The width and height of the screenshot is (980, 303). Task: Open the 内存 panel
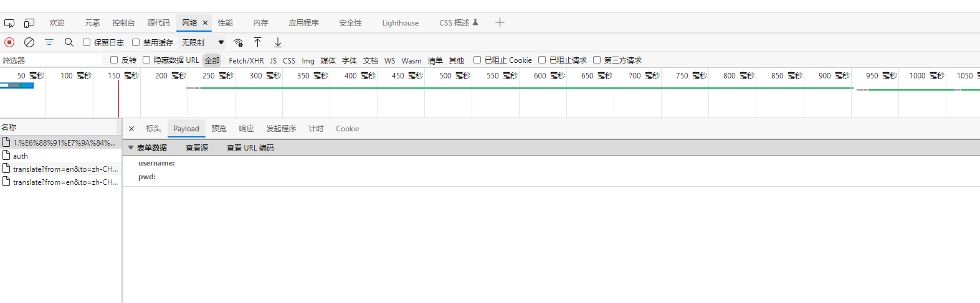click(260, 23)
